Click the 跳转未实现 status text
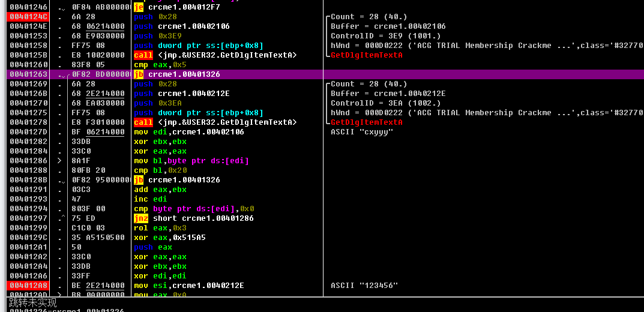 pos(32,302)
